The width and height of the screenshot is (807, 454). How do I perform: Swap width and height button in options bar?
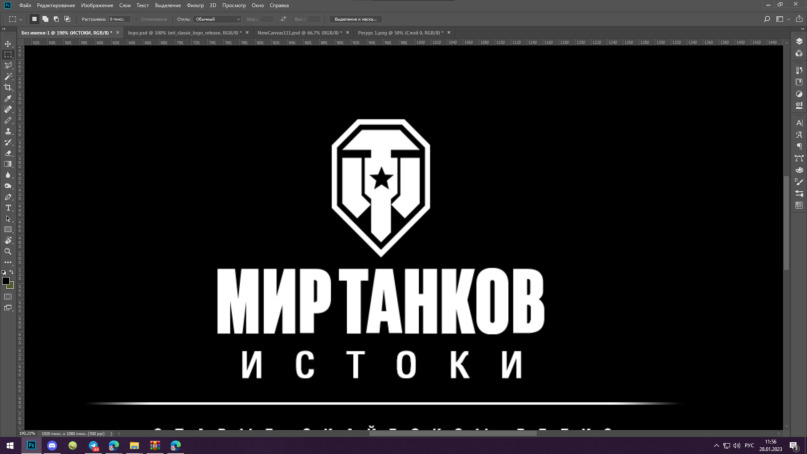coord(283,19)
